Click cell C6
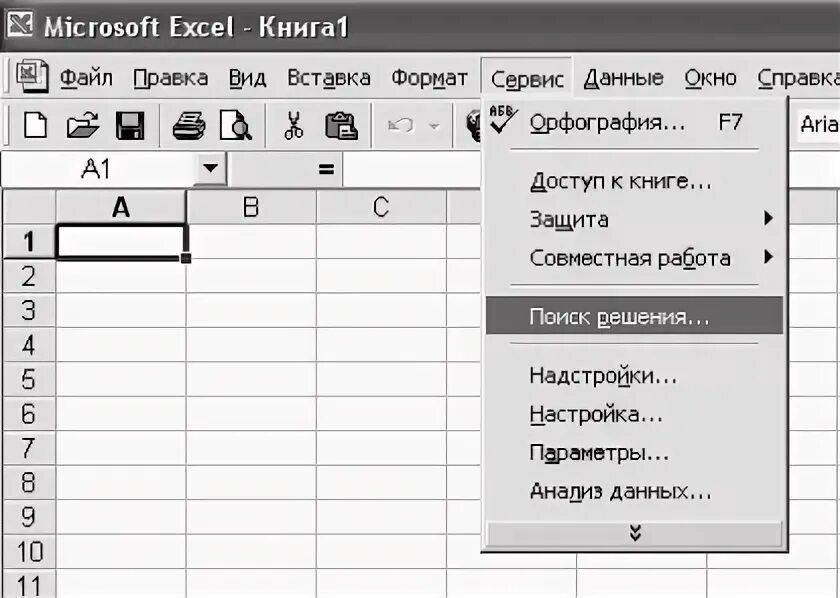Screen dimensions: 840x598 tap(381, 413)
